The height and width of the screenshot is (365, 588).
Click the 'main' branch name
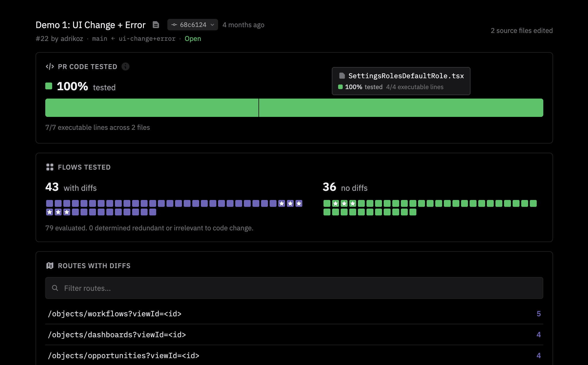pos(100,39)
